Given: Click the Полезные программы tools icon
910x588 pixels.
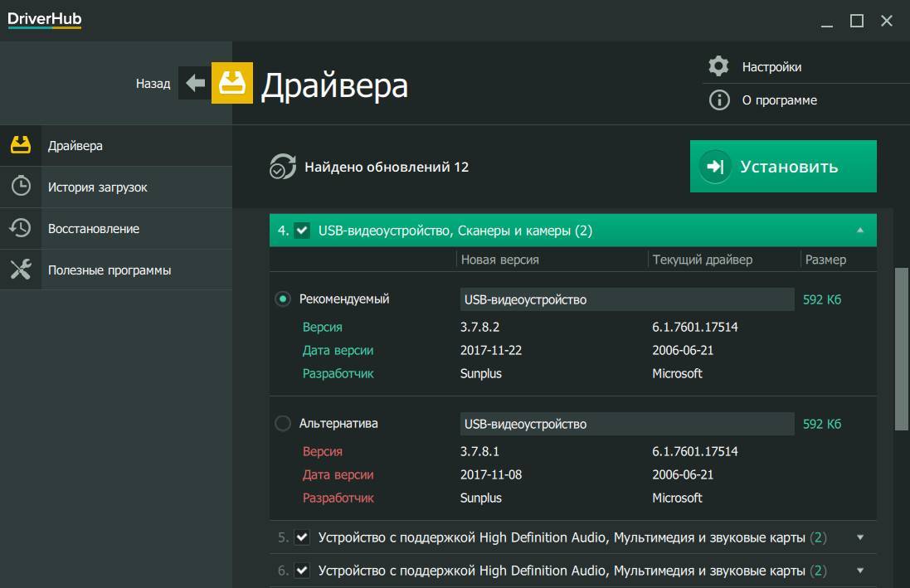Looking at the screenshot, I should (21, 270).
